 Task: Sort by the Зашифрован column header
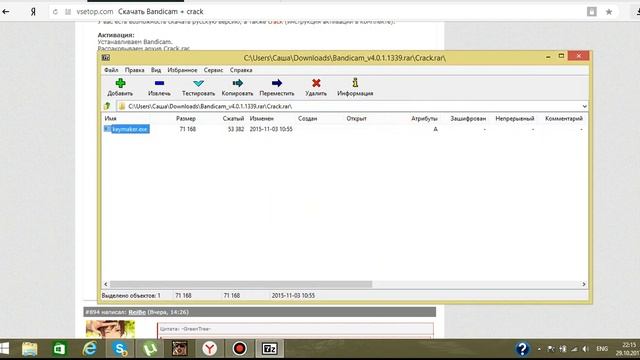tap(468, 118)
